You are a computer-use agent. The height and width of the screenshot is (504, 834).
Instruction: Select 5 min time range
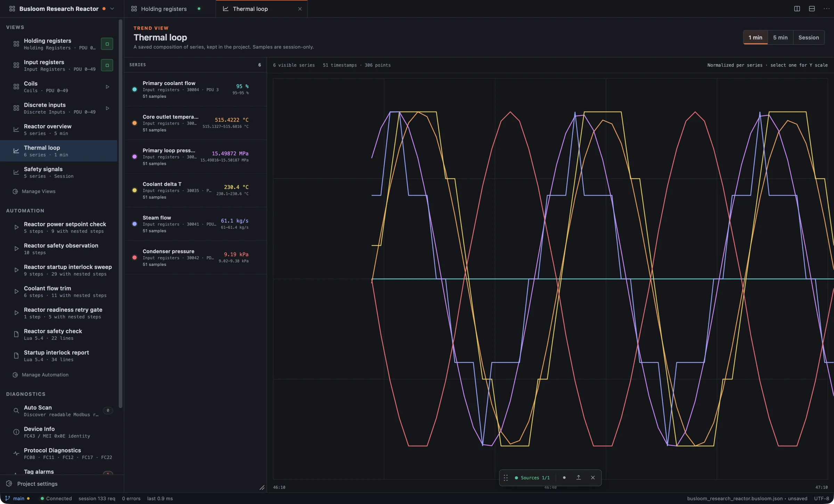tap(780, 38)
